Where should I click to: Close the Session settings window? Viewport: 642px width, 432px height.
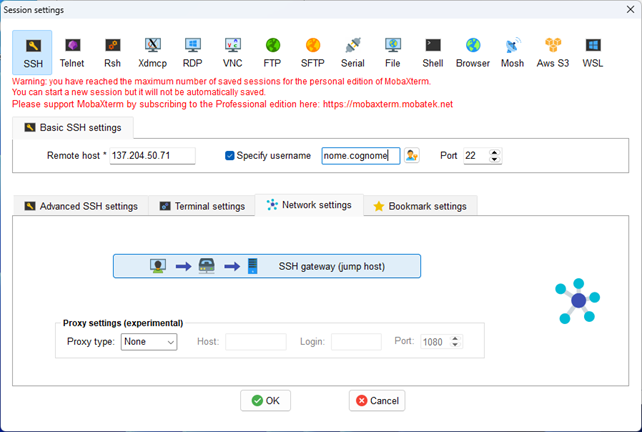pyautogui.click(x=631, y=9)
